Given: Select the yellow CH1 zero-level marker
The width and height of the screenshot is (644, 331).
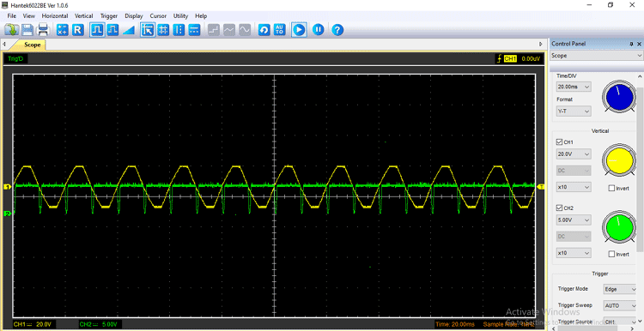Looking at the screenshot, I should point(7,187).
